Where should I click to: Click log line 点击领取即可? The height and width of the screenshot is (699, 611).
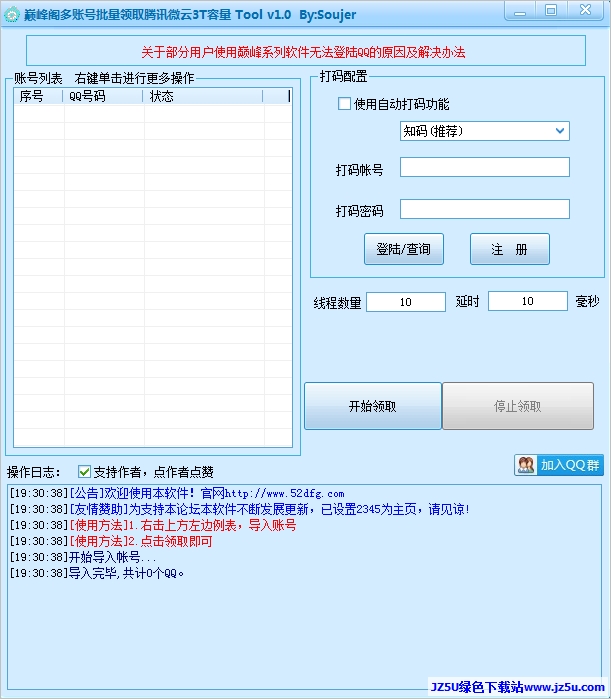coord(111,541)
